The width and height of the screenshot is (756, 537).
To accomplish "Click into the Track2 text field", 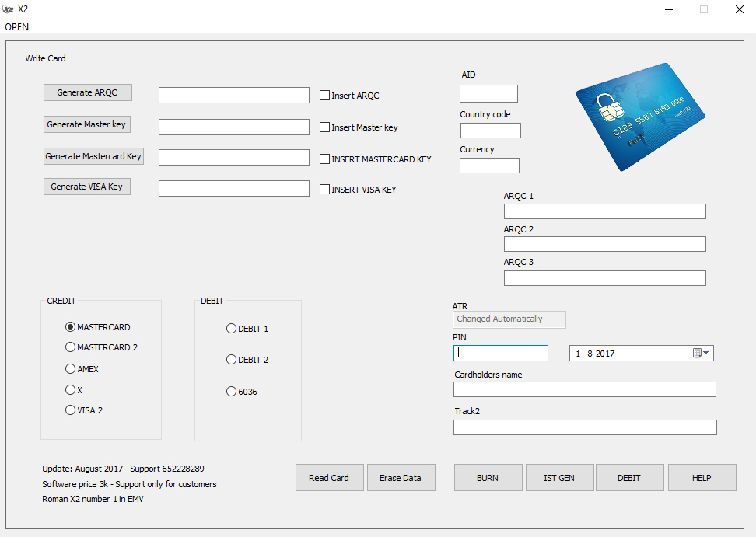I will (x=585, y=427).
